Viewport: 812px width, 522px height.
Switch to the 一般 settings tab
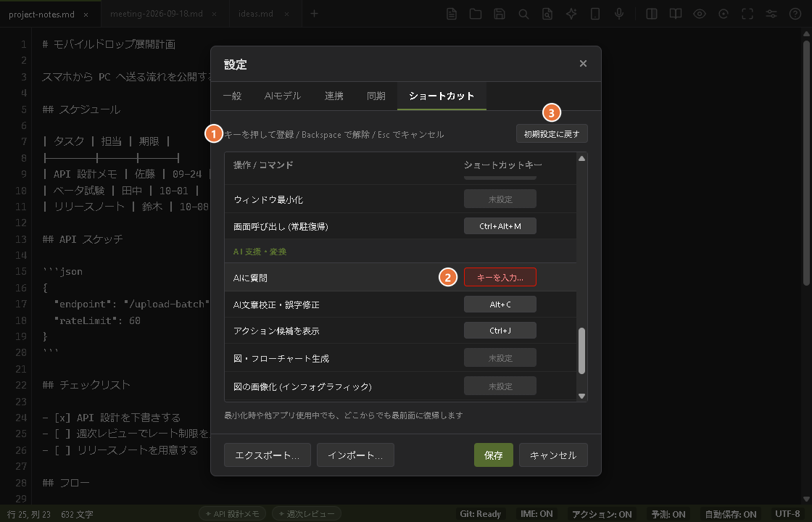[232, 96]
